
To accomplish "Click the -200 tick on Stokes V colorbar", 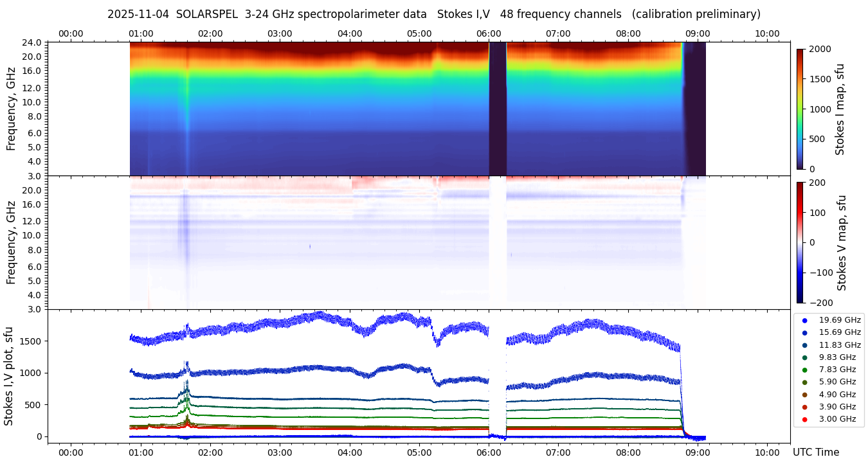I will click(820, 302).
